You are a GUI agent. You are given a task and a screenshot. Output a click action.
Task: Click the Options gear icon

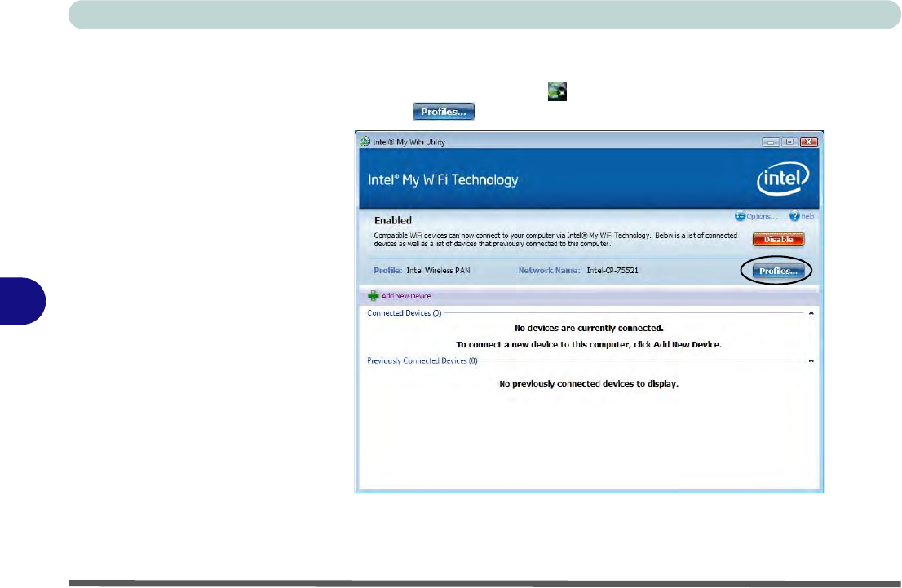point(740,216)
